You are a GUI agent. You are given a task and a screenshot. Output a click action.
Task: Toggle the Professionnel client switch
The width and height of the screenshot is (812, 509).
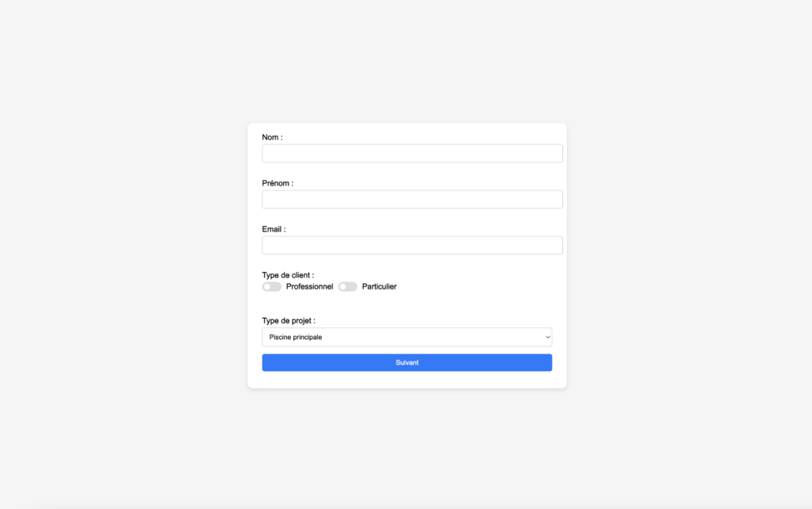point(271,287)
